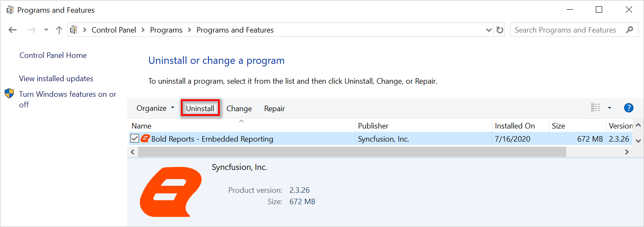The image size is (644, 227).
Task: Click the search magnifier icon
Action: coord(630,30)
